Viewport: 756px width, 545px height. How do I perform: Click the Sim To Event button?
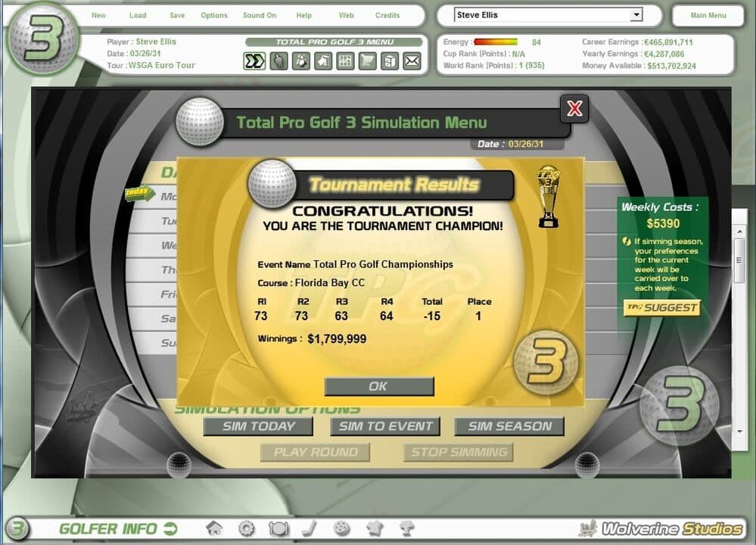pos(385,426)
